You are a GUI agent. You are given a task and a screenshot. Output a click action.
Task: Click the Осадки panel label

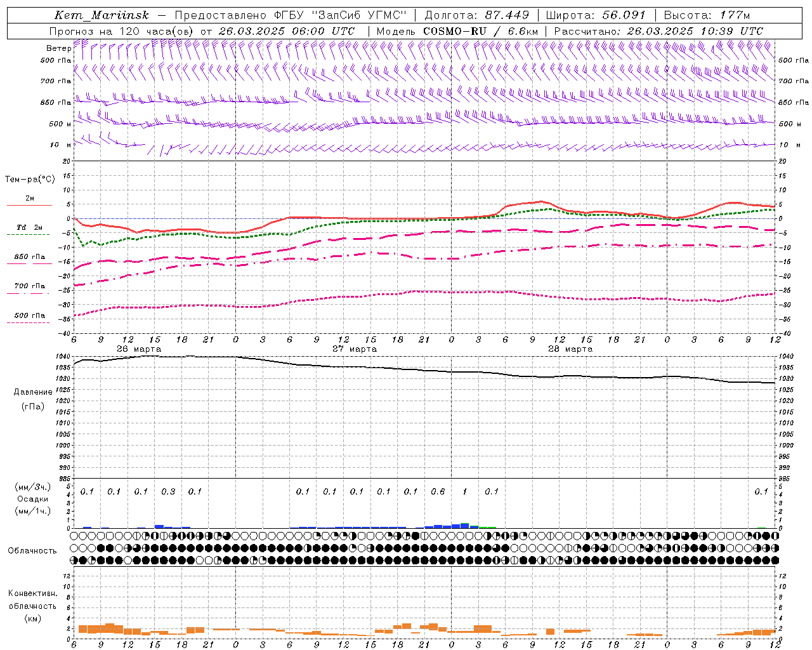(32, 499)
